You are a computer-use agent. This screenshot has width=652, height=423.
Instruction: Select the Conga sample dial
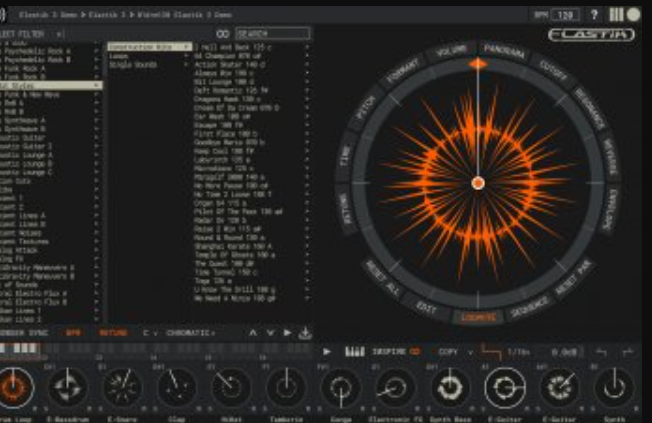point(341,387)
